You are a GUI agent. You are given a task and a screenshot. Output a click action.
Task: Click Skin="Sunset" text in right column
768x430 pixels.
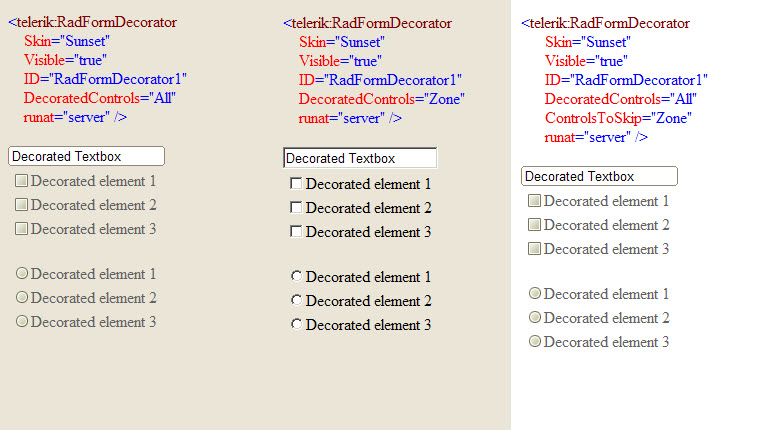tap(588, 42)
